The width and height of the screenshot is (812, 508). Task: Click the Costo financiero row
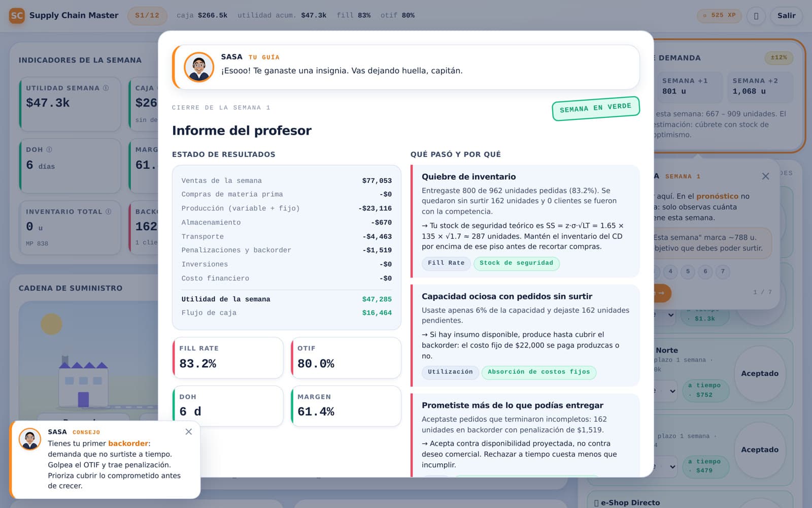pos(286,278)
